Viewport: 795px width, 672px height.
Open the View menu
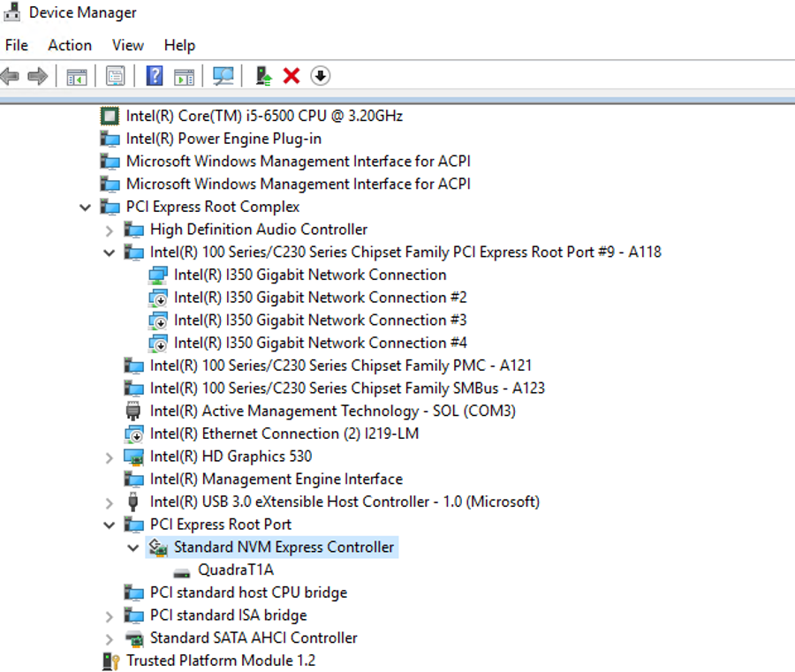coord(128,45)
